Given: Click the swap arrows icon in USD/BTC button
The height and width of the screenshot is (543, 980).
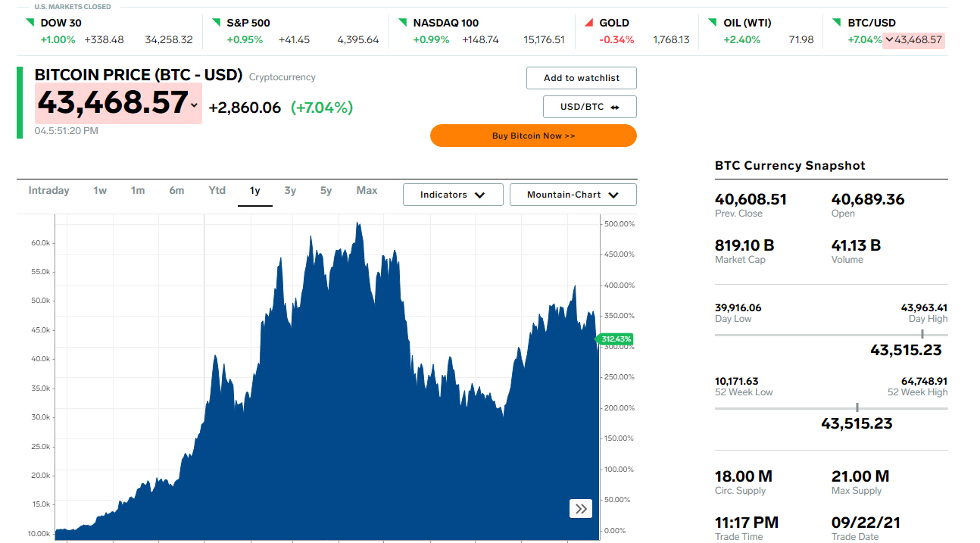Looking at the screenshot, I should point(615,108).
